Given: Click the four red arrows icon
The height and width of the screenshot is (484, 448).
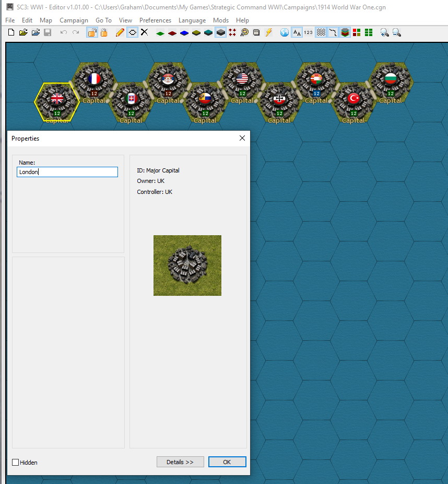Looking at the screenshot, I should click(232, 32).
